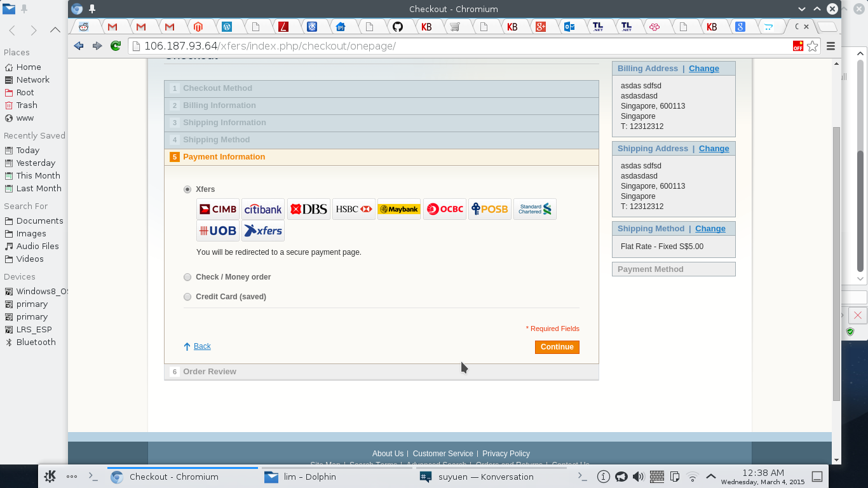Toggle the red OFF extension icon

(797, 46)
